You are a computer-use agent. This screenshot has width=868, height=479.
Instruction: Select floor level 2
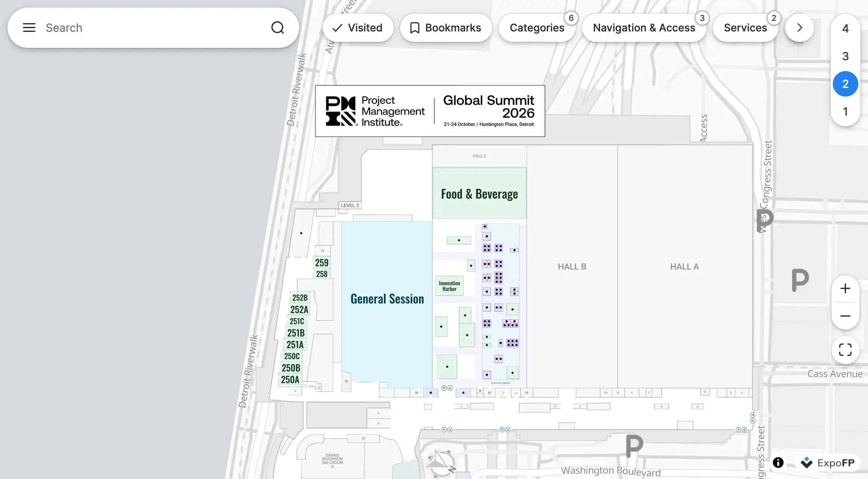click(x=845, y=84)
